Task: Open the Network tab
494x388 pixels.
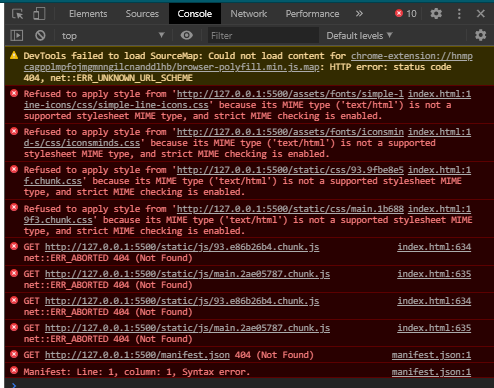Action: 249,14
